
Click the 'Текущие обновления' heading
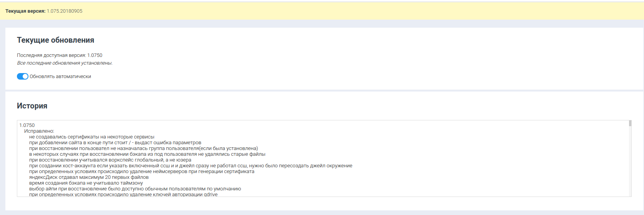pos(55,40)
